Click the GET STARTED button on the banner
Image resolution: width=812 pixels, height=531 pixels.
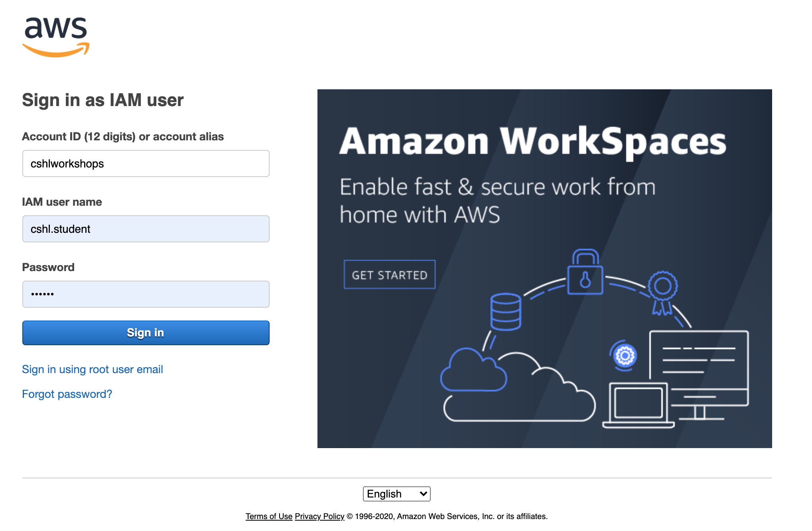coord(389,274)
